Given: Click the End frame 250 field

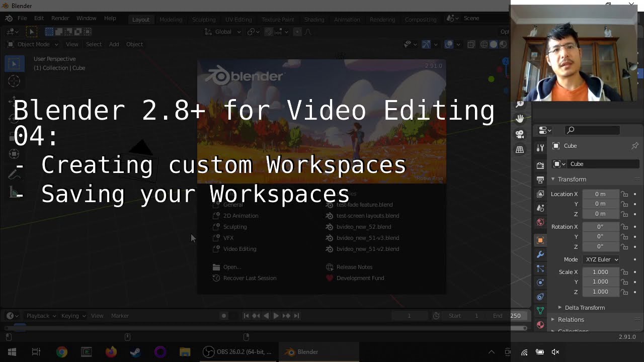Looking at the screenshot, I should click(506, 316).
